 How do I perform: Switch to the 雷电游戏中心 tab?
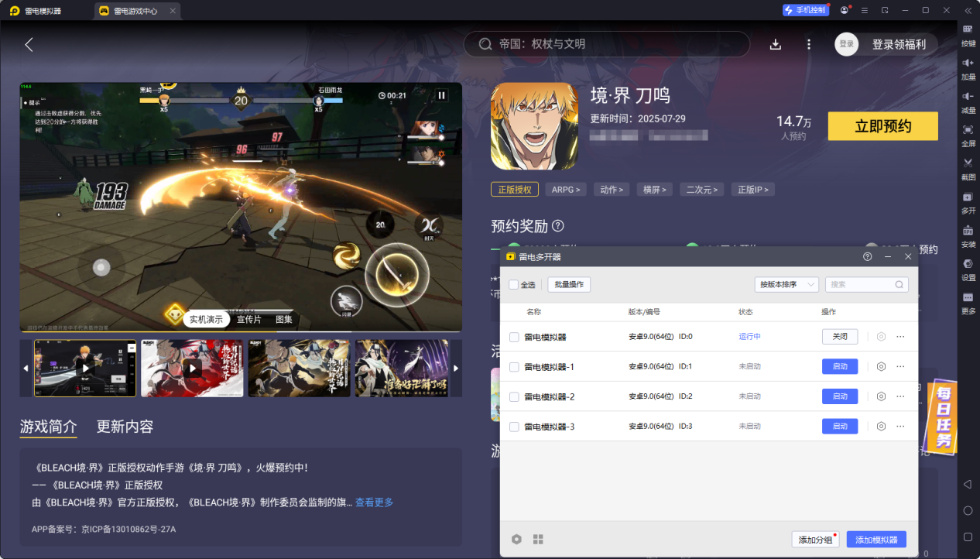tap(135, 11)
